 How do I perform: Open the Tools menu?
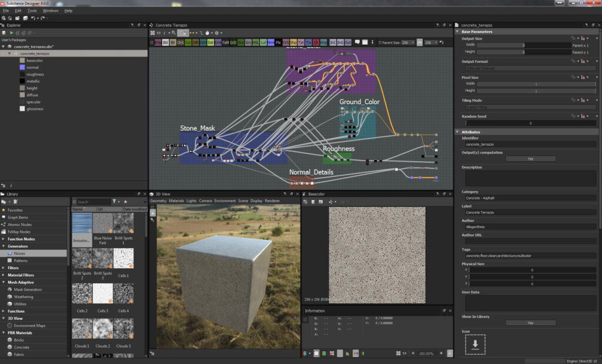(x=32, y=11)
